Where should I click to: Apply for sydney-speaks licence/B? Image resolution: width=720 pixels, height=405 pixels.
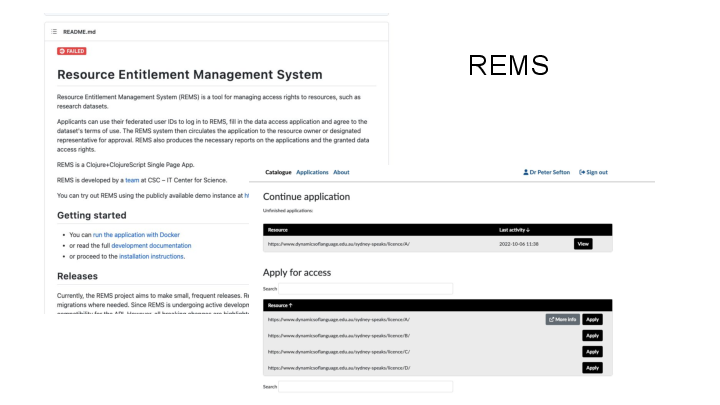[x=592, y=336]
